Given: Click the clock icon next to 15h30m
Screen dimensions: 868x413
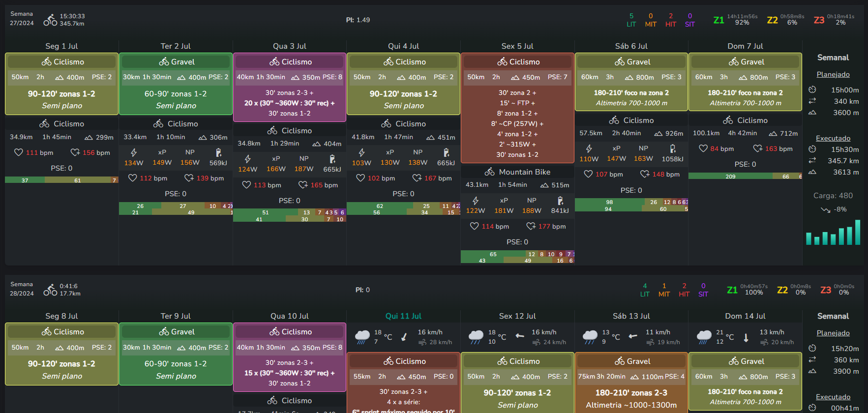Looking at the screenshot, I should tap(812, 149).
